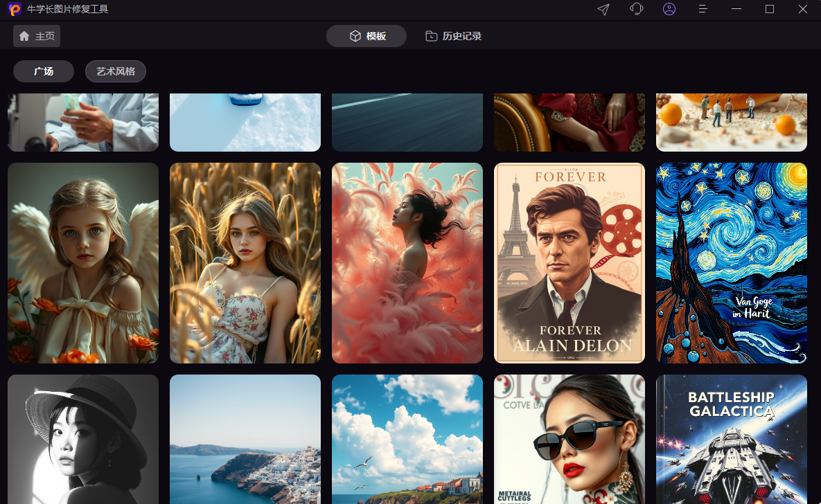Open the doctor in white coat template
Screen dimensions: 821x504
(83, 123)
